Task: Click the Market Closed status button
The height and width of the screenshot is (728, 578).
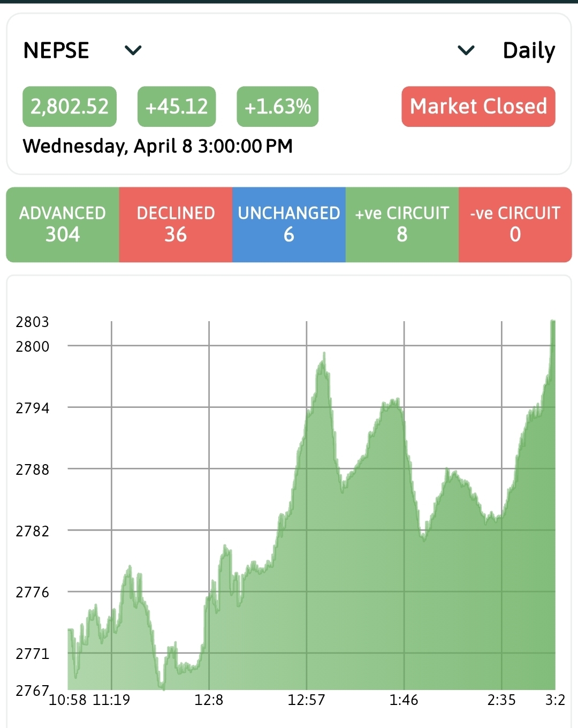Action: (478, 107)
